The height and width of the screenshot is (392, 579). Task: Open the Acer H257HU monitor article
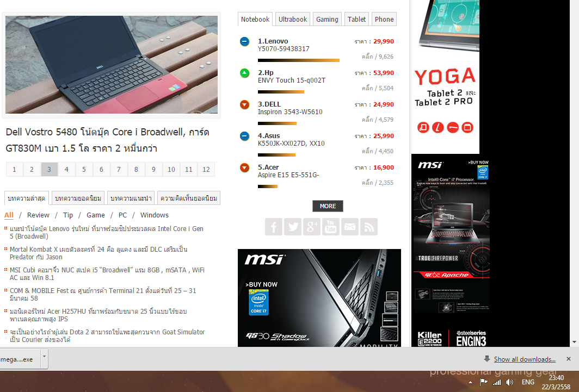[x=98, y=315]
